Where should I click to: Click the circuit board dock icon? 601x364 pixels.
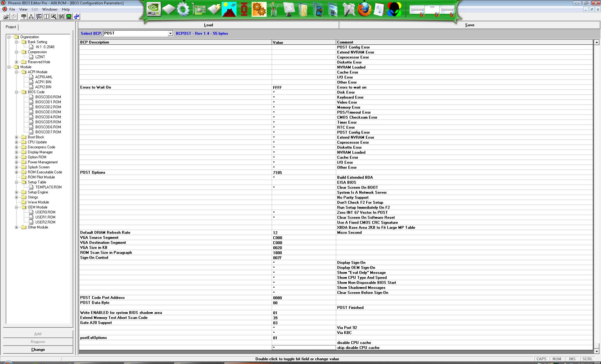coord(199,10)
